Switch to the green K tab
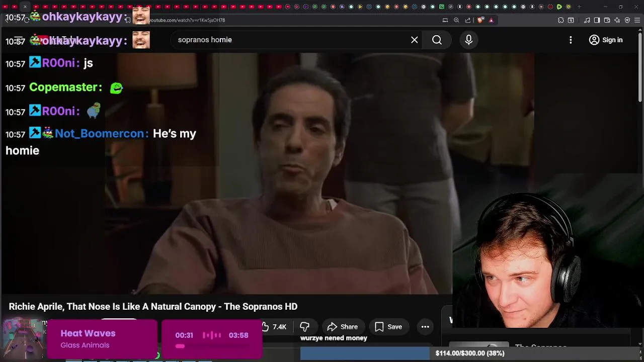 point(441,7)
